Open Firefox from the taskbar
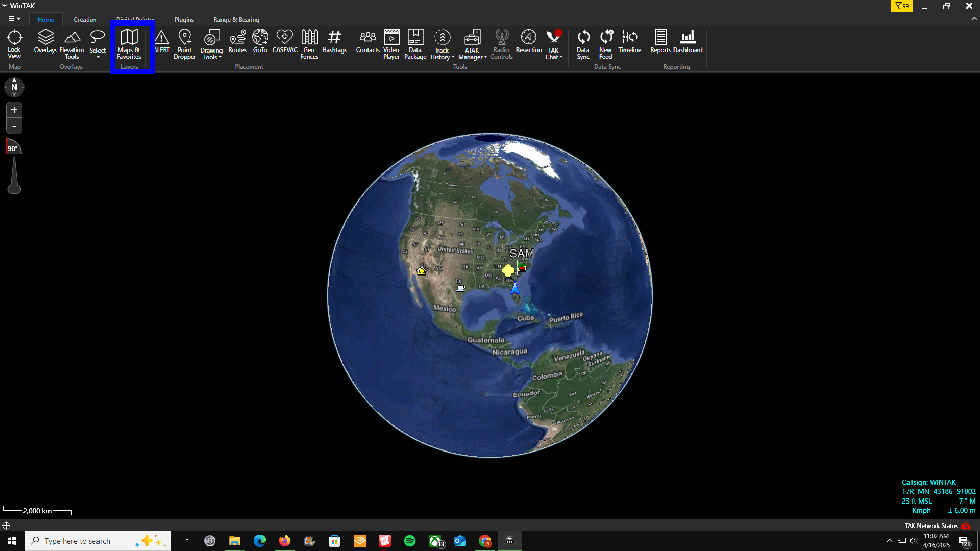980x551 pixels. click(285, 541)
